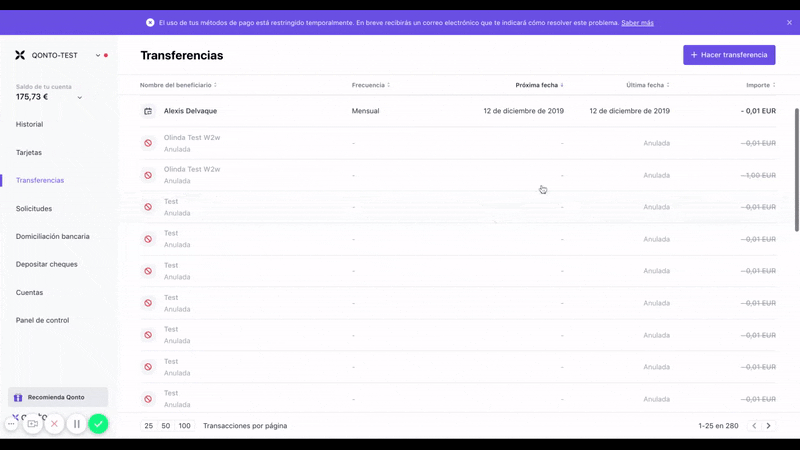Click the Recomienda Qonto button
The image size is (800, 450).
click(x=58, y=397)
